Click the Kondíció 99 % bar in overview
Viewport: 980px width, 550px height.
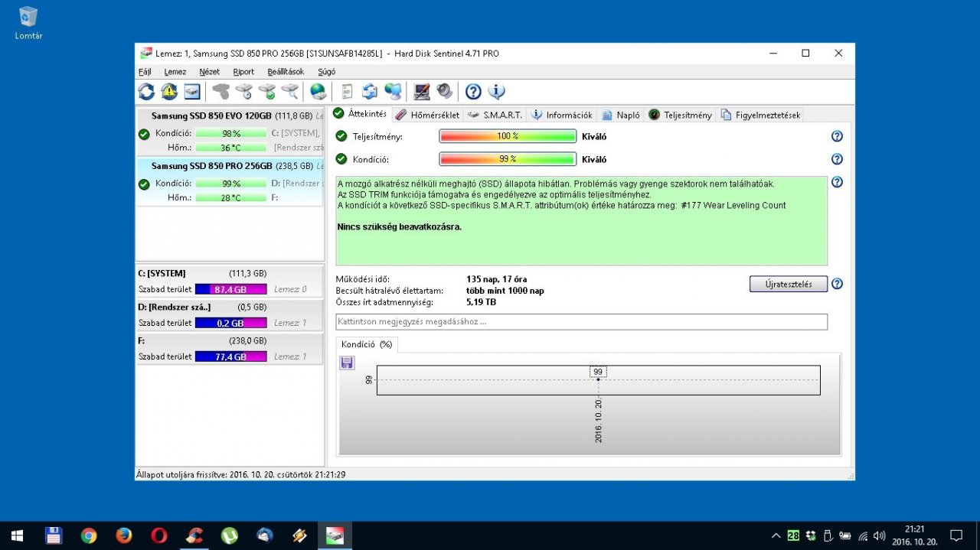[508, 159]
